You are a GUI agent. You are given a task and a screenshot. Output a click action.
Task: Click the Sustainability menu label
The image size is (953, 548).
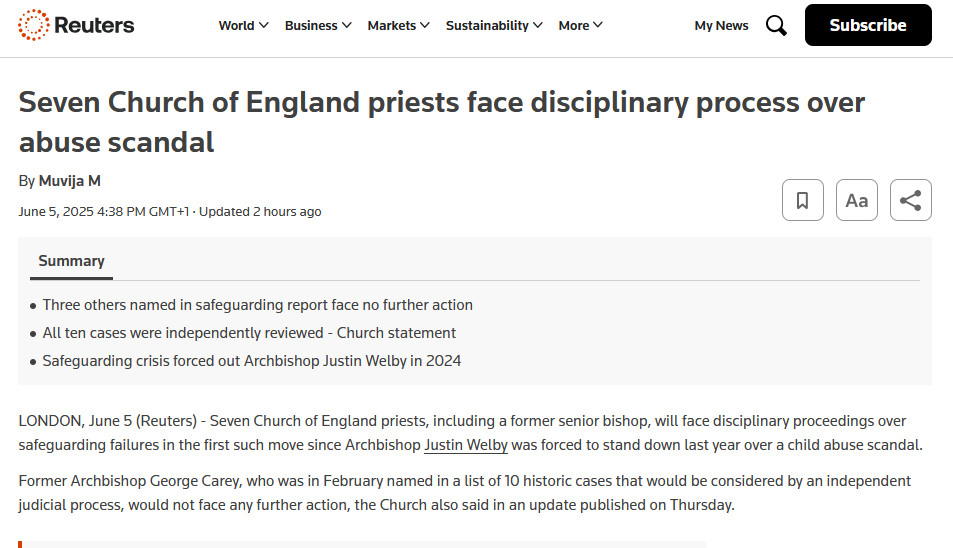(x=487, y=26)
